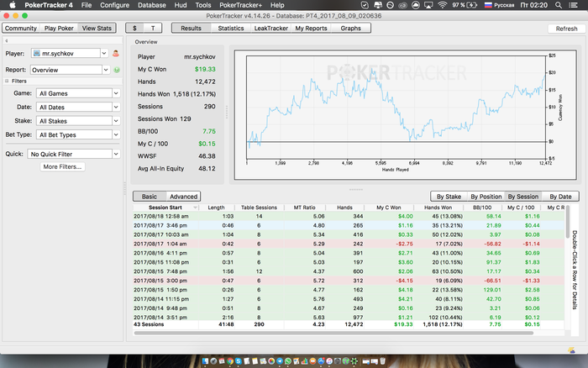
Task: Open the Date filter dropdown
Action: coord(78,108)
